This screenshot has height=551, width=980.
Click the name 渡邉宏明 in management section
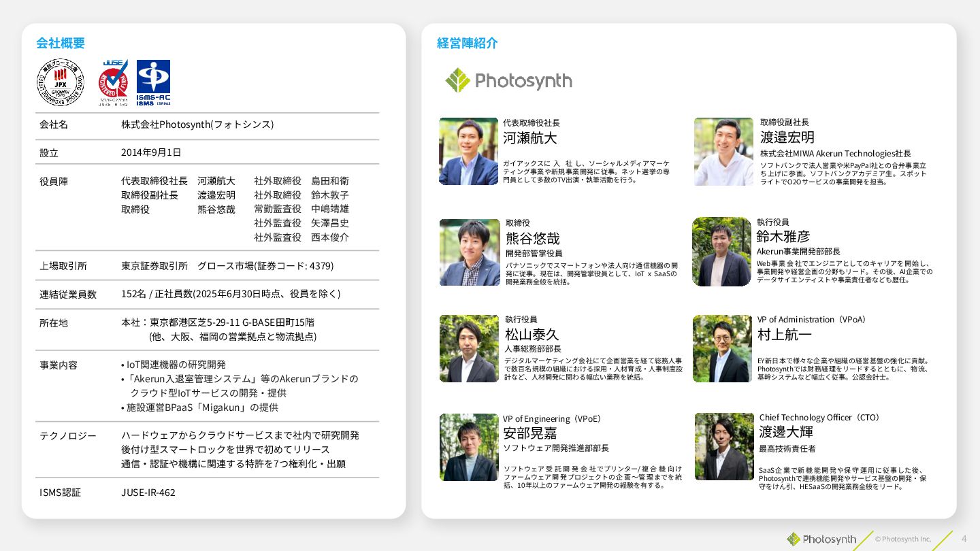[787, 137]
